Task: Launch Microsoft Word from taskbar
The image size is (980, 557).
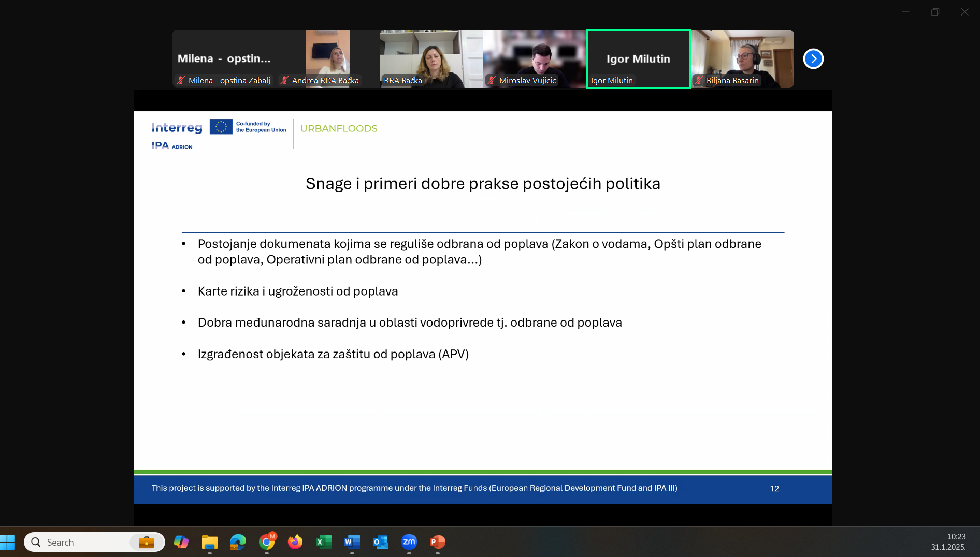Action: pos(352,542)
